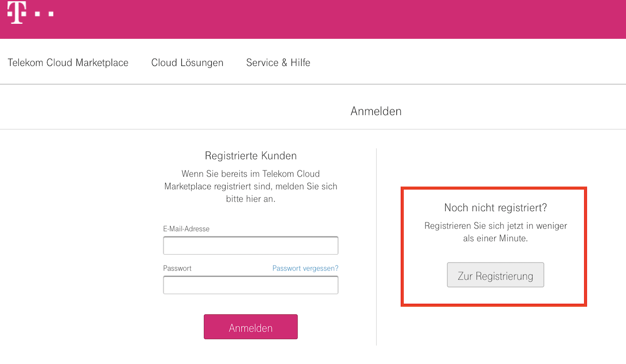Click the 'Registrieren Sie sich jetzt' text
The width and height of the screenshot is (626, 364).
click(495, 226)
